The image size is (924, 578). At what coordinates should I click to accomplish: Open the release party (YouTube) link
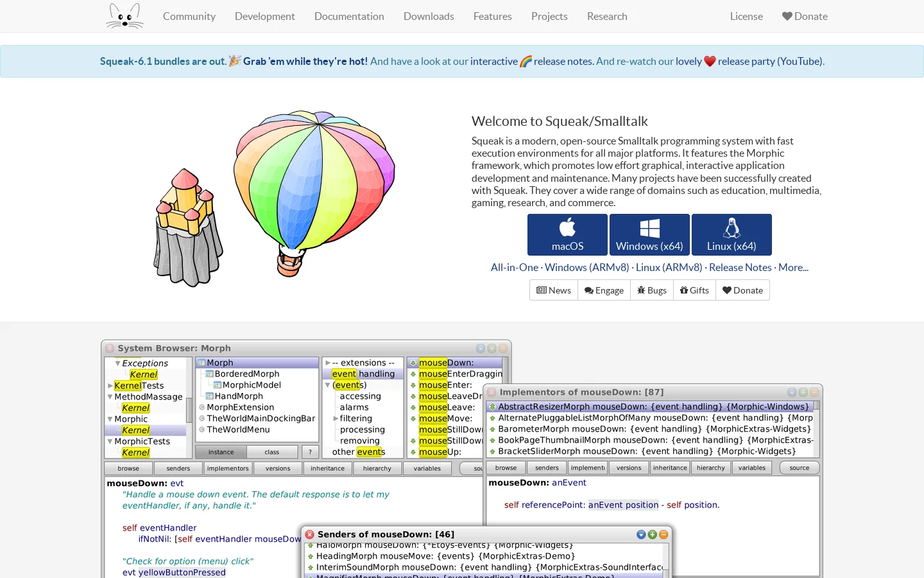770,61
